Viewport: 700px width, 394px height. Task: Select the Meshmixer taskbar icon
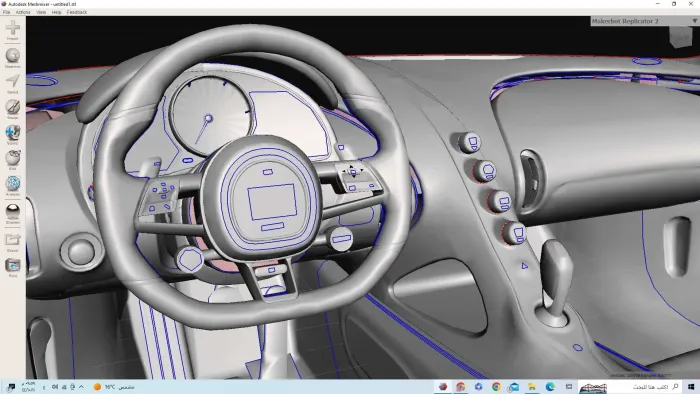pyautogui.click(x=443, y=387)
